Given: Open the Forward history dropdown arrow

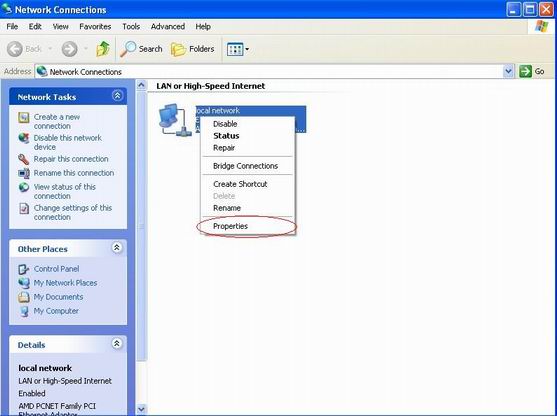Looking at the screenshot, I should [x=86, y=49].
